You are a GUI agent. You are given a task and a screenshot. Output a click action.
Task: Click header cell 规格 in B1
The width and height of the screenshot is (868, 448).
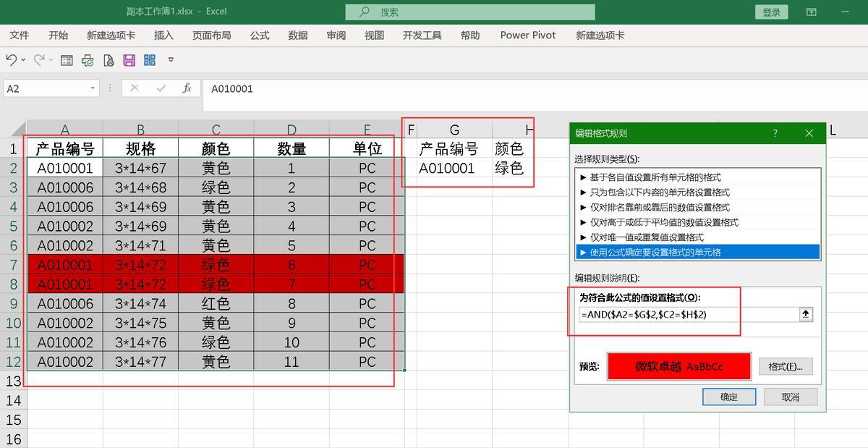coord(140,148)
